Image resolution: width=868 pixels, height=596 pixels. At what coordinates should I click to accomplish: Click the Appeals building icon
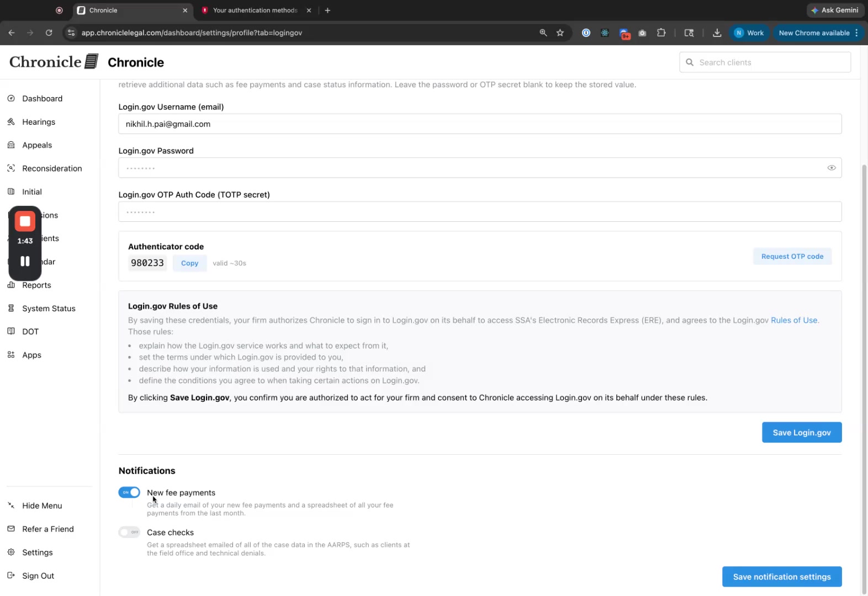[x=11, y=145]
